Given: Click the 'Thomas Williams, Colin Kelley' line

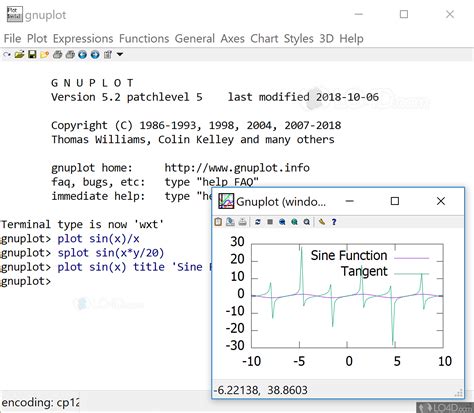Looking at the screenshot, I should tap(193, 139).
